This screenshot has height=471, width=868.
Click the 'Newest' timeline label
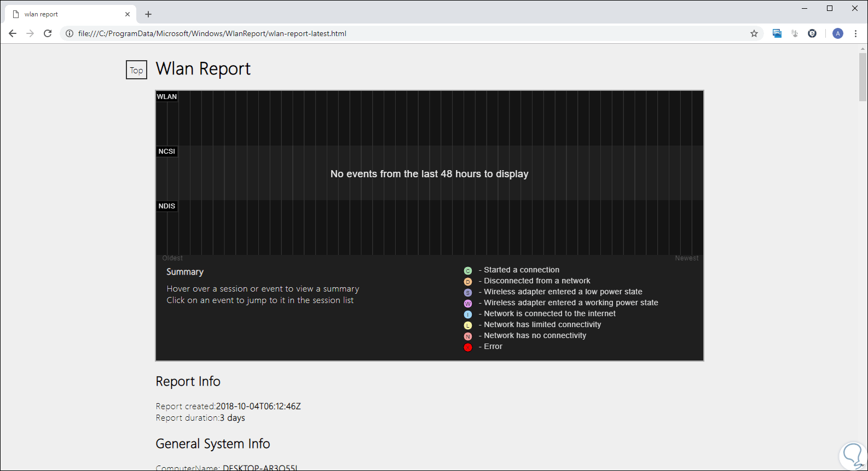(x=687, y=258)
